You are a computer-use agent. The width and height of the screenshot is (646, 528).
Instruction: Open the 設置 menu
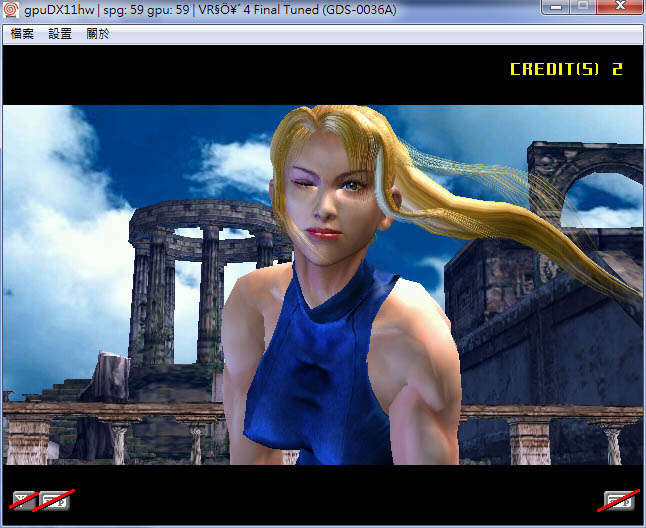coord(60,34)
